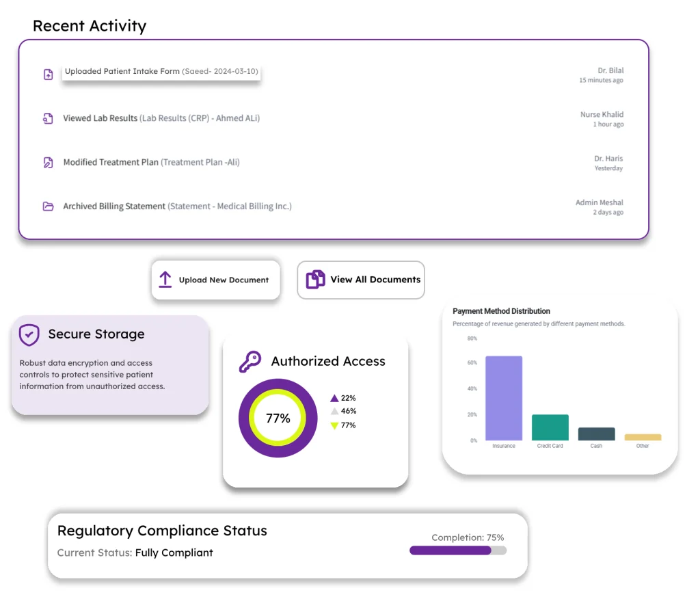
Task: Toggle the gray 46% legend marker
Action: (x=334, y=411)
